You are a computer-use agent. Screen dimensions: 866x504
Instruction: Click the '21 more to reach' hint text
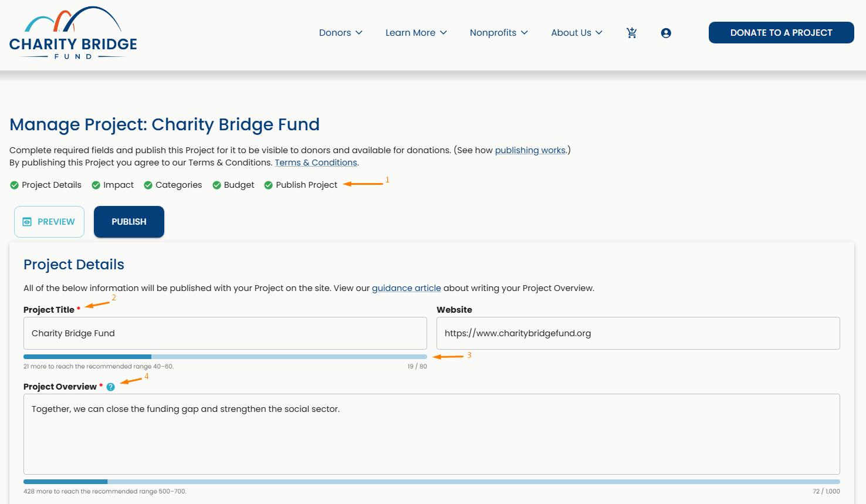[x=99, y=367]
